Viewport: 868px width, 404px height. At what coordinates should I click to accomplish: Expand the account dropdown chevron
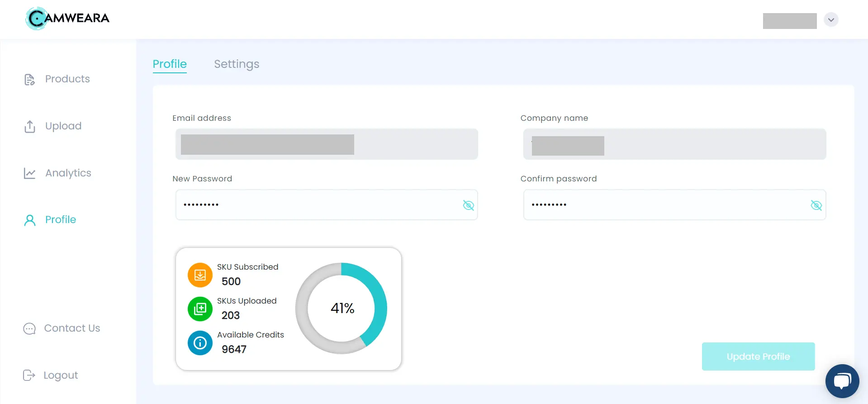(x=831, y=20)
